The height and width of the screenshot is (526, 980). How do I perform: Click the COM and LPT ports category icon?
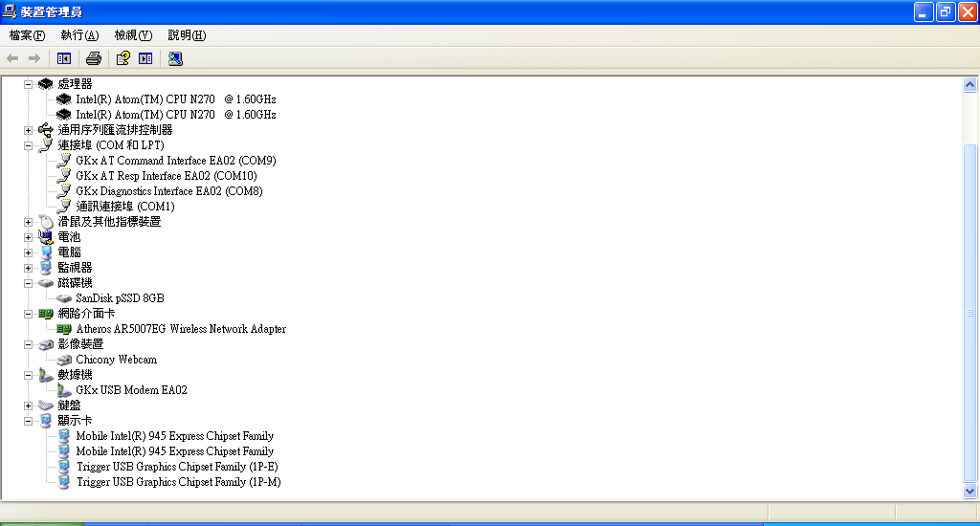tap(46, 145)
